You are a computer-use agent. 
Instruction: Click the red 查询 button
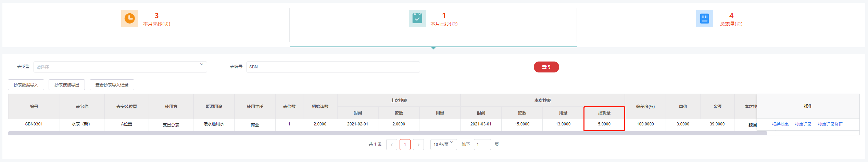click(546, 67)
